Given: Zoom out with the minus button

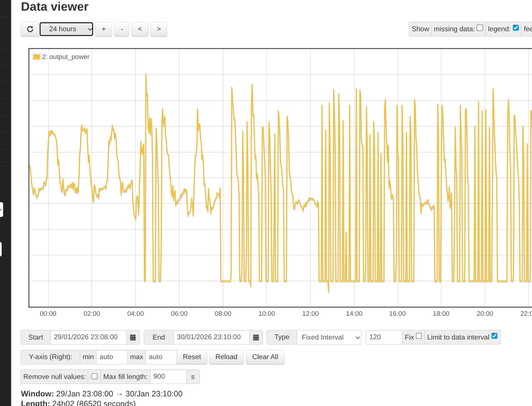Looking at the screenshot, I should click(122, 29).
